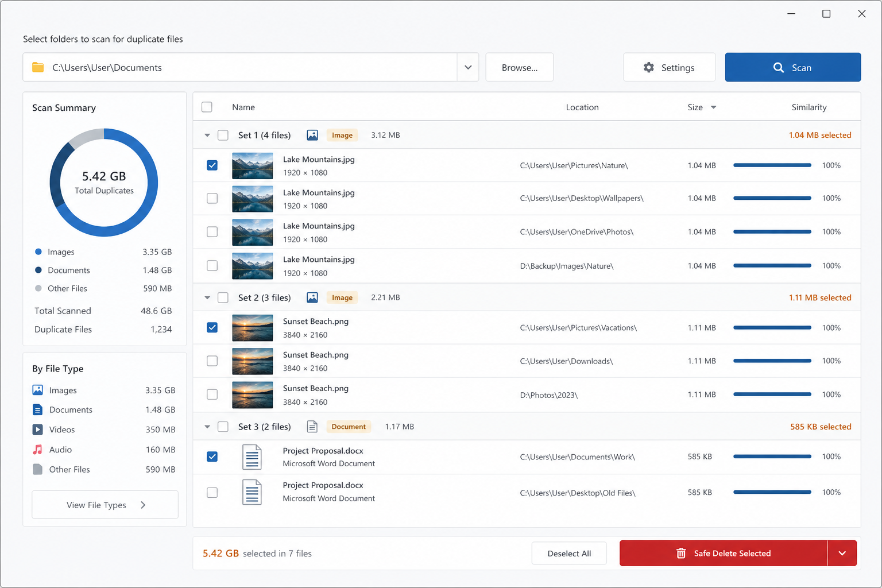
Task: Click the folder icon in the path field
Action: coord(38,67)
